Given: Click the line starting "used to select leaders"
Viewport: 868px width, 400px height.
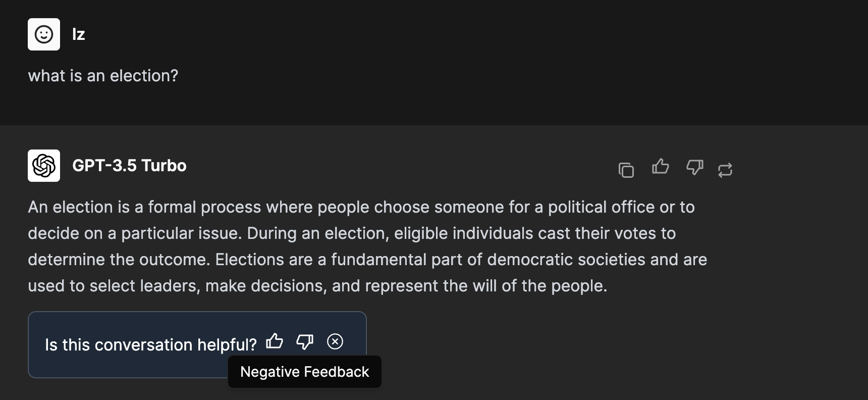Looking at the screenshot, I should click(x=317, y=286).
